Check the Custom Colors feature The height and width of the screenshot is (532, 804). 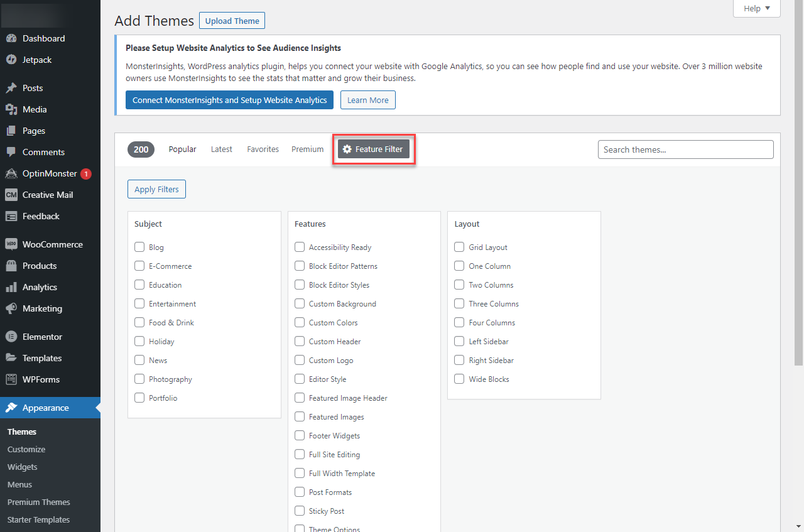[299, 322]
